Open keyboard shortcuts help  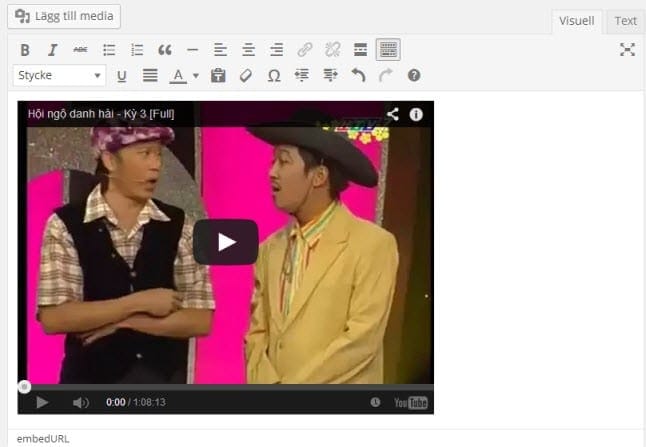point(414,76)
